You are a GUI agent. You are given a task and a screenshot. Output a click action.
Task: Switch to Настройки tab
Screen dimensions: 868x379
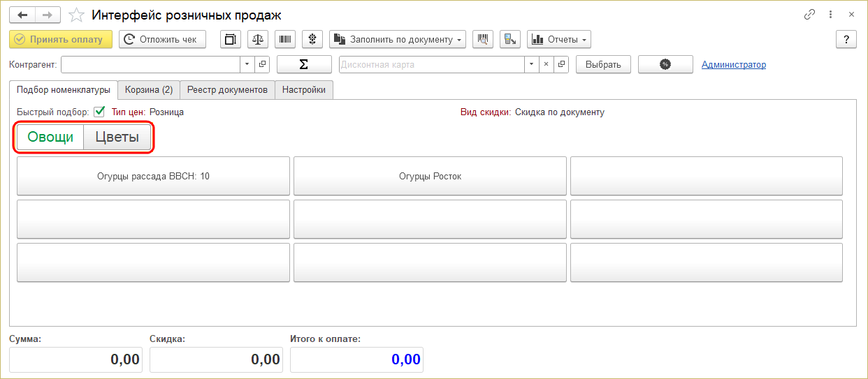point(304,90)
